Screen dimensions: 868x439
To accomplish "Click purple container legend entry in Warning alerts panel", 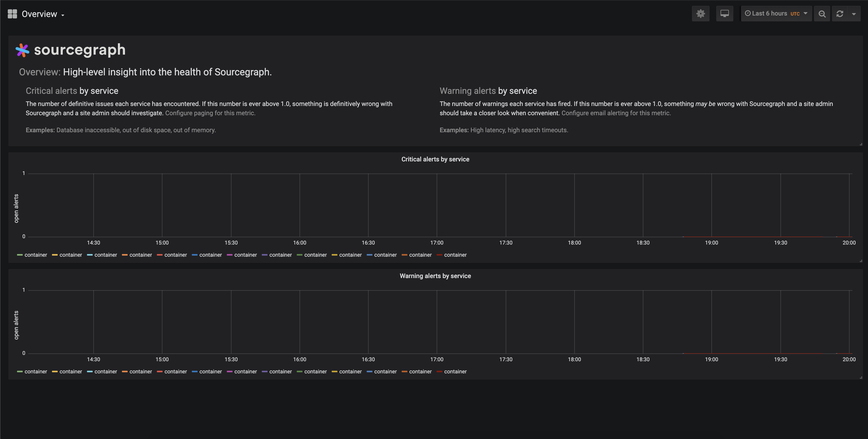I will click(277, 371).
